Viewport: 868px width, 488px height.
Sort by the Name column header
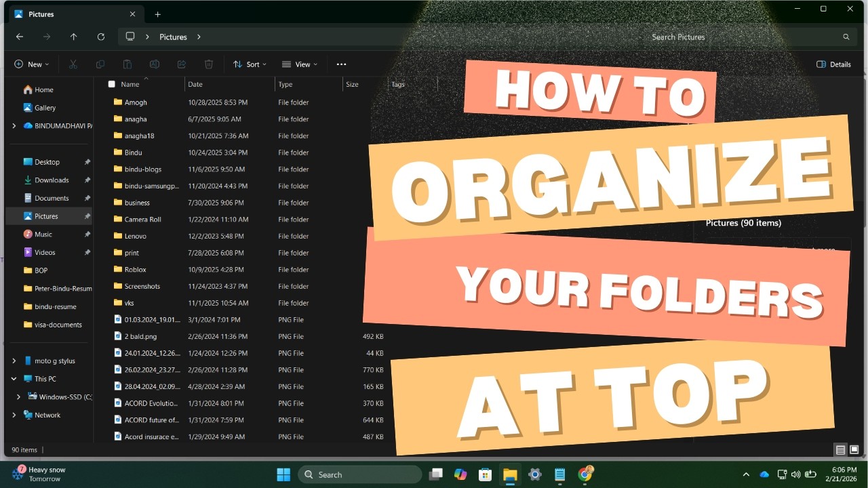[x=130, y=84]
